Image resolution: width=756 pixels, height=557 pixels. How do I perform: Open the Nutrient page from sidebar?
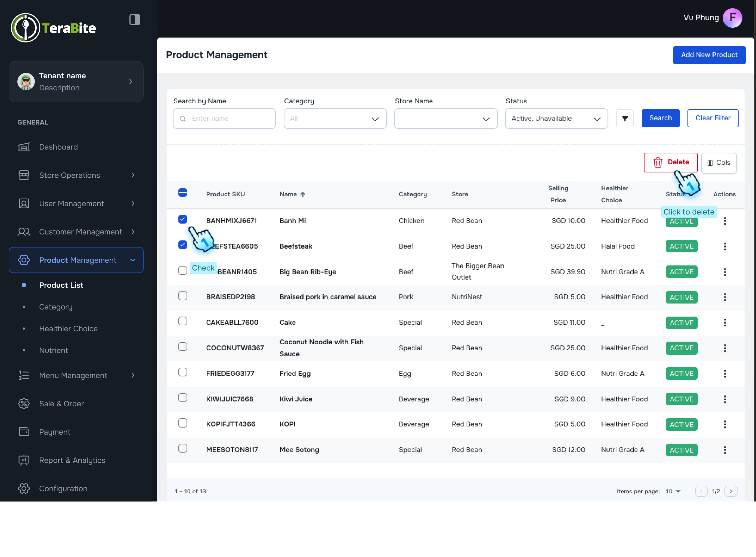[x=54, y=350]
